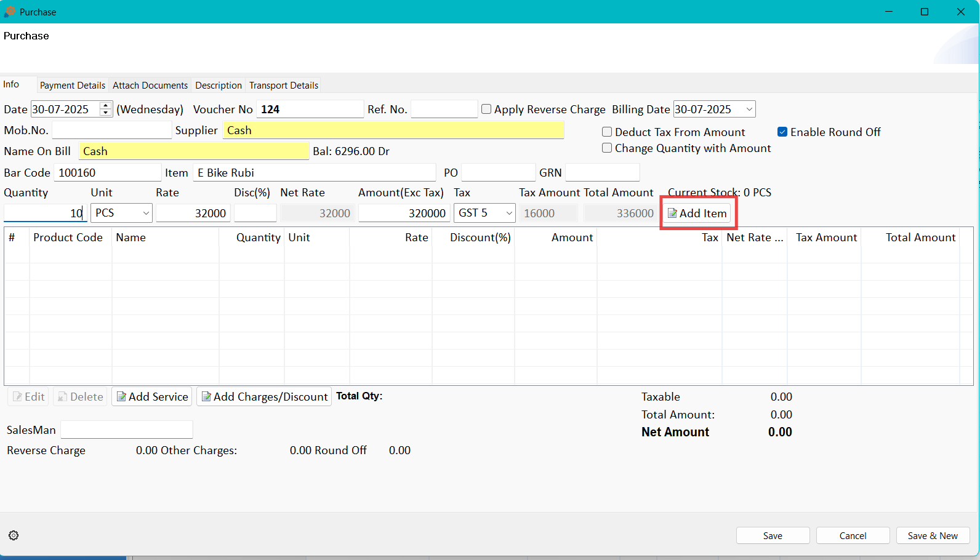Open the Unit PCS dropdown
Screen dimensions: 980x560
click(x=146, y=213)
